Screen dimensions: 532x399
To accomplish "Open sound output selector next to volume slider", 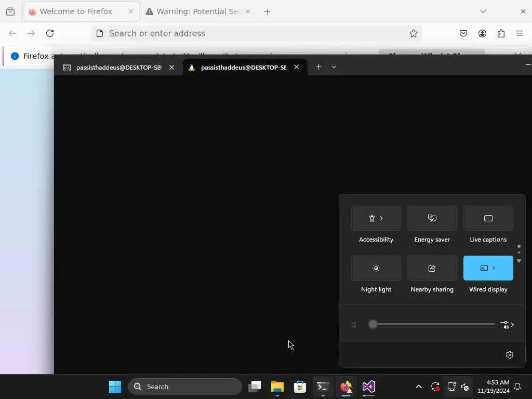I will coord(507,325).
